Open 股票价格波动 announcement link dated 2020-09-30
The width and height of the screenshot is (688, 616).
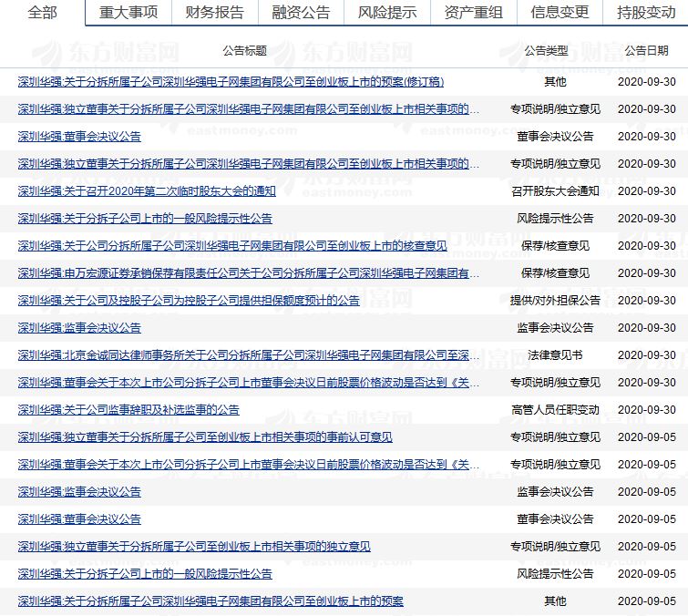249,383
